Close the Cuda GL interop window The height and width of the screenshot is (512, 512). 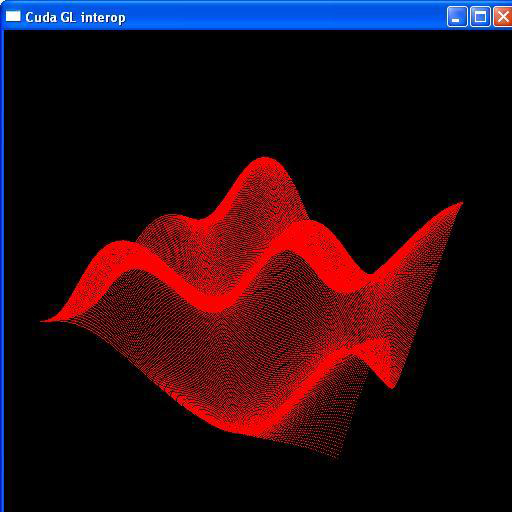point(503,17)
